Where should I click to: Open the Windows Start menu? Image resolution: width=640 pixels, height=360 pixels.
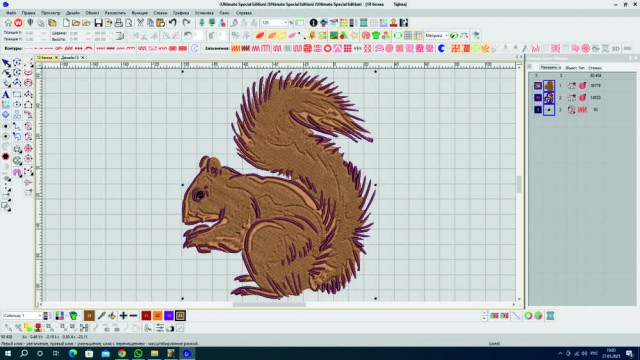(x=7, y=353)
